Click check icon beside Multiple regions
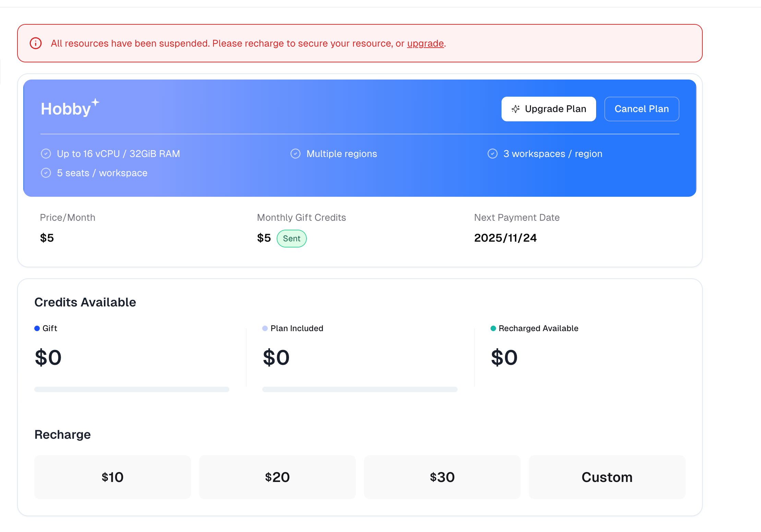 [295, 154]
